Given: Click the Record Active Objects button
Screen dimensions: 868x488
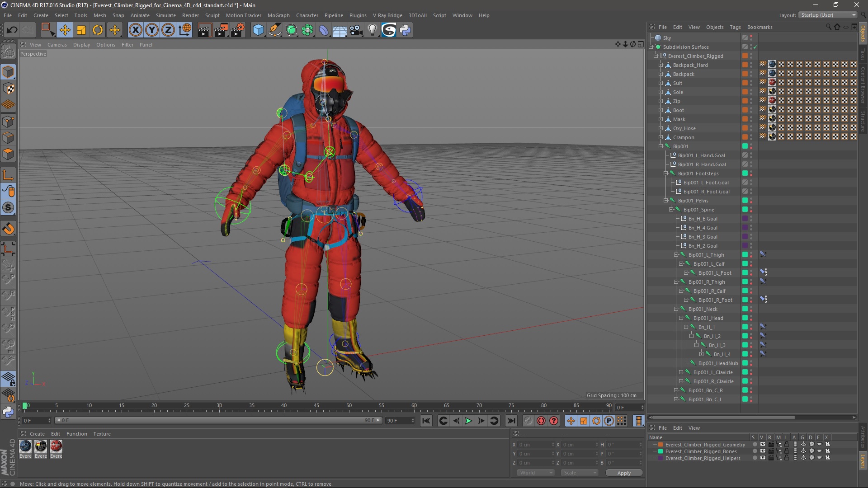Looking at the screenshot, I should (x=528, y=421).
